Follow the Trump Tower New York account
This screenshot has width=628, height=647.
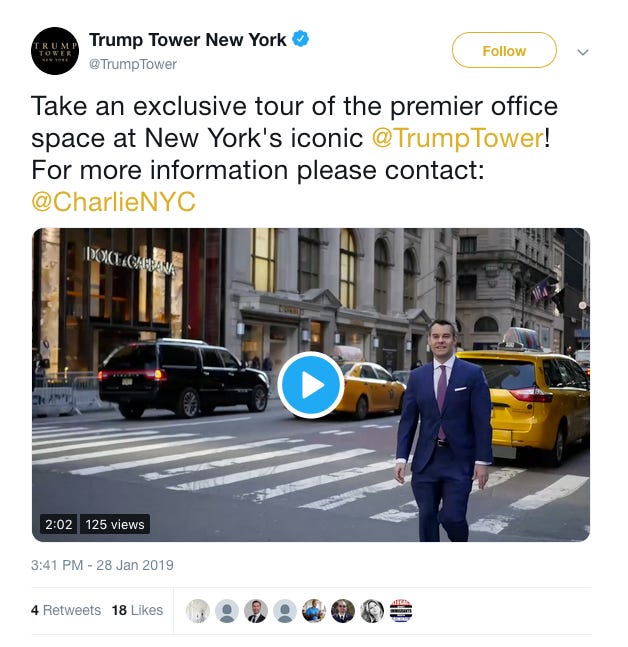click(x=504, y=51)
